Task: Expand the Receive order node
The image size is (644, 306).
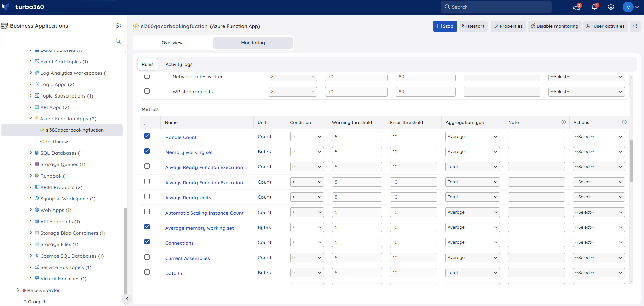Action: click(18, 290)
